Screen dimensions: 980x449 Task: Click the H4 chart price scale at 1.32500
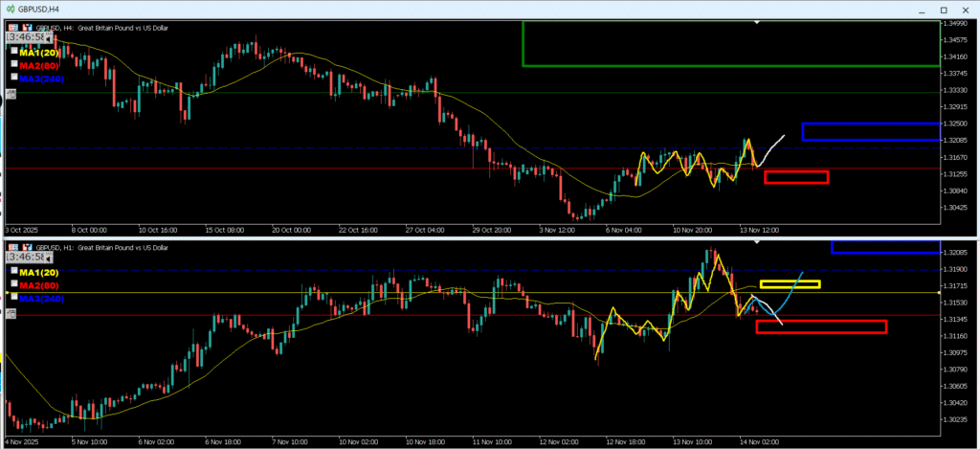pos(958,123)
